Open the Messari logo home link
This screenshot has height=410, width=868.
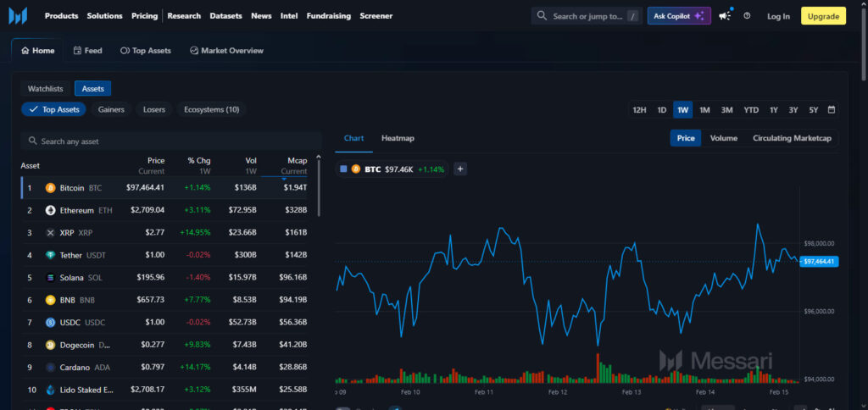pyautogui.click(x=18, y=16)
